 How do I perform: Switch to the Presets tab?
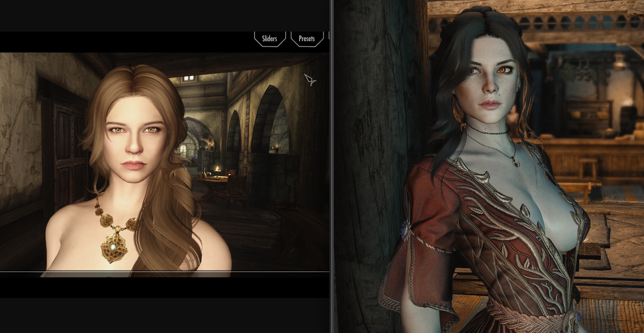[307, 39]
